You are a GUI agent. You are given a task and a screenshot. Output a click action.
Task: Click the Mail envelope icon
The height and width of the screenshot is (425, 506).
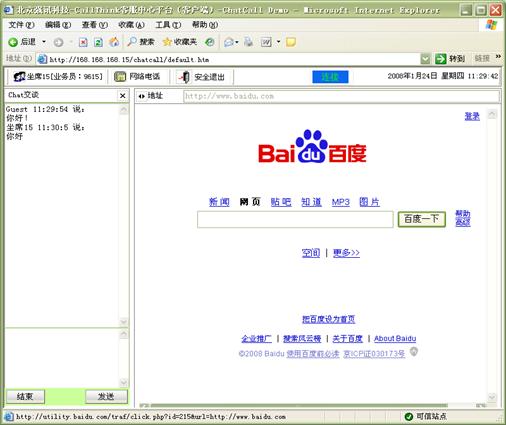click(229, 42)
